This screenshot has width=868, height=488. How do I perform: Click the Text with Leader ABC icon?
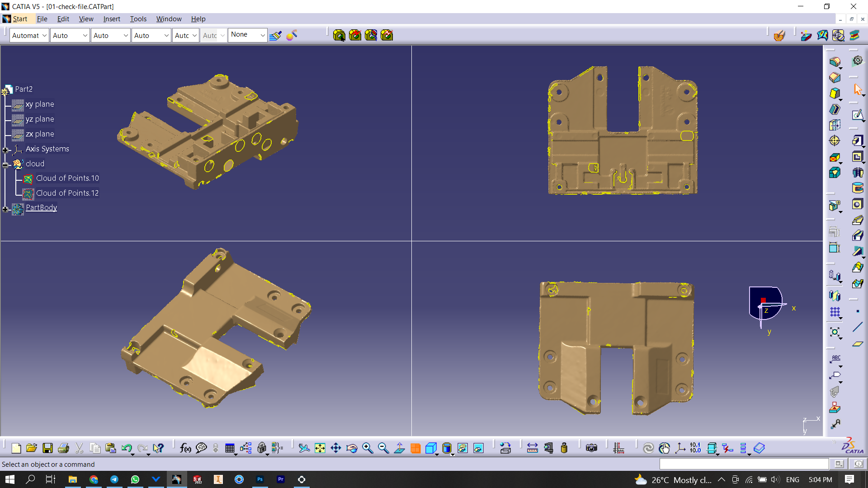[835, 360]
